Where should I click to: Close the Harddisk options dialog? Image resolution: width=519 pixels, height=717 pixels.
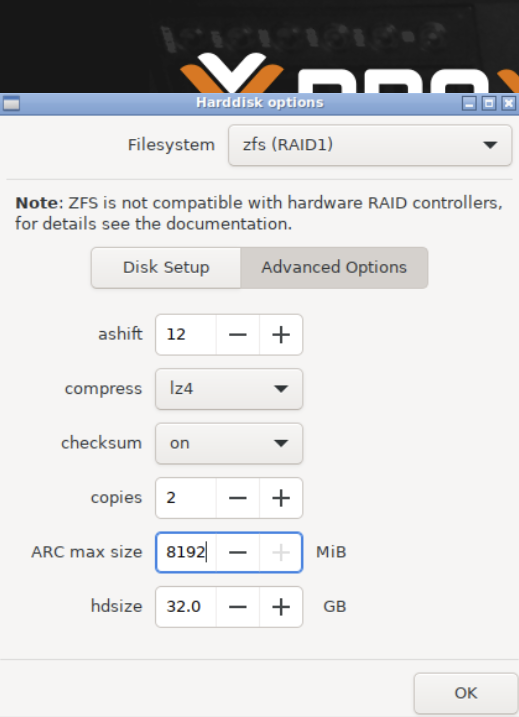508,103
